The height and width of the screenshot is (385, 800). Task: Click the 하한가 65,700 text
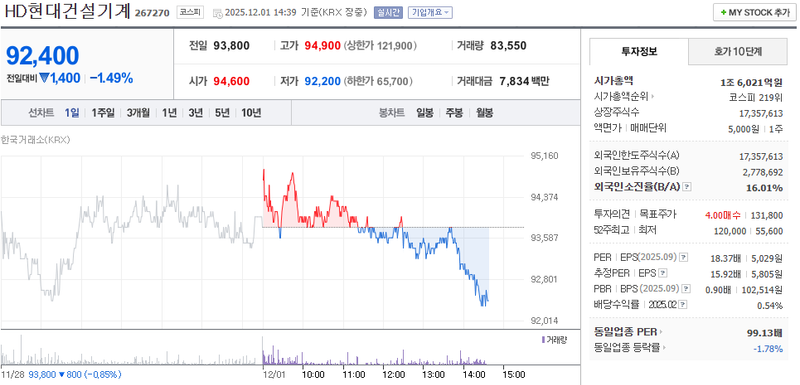[x=378, y=81]
